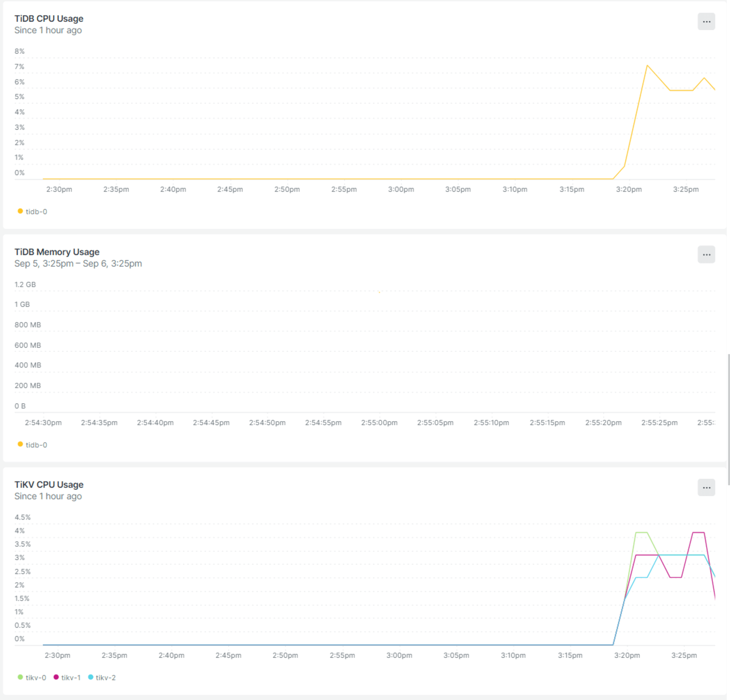Screen dimensions: 730x700
Task: Click the 1.2 GB y-axis label
Action: point(25,284)
